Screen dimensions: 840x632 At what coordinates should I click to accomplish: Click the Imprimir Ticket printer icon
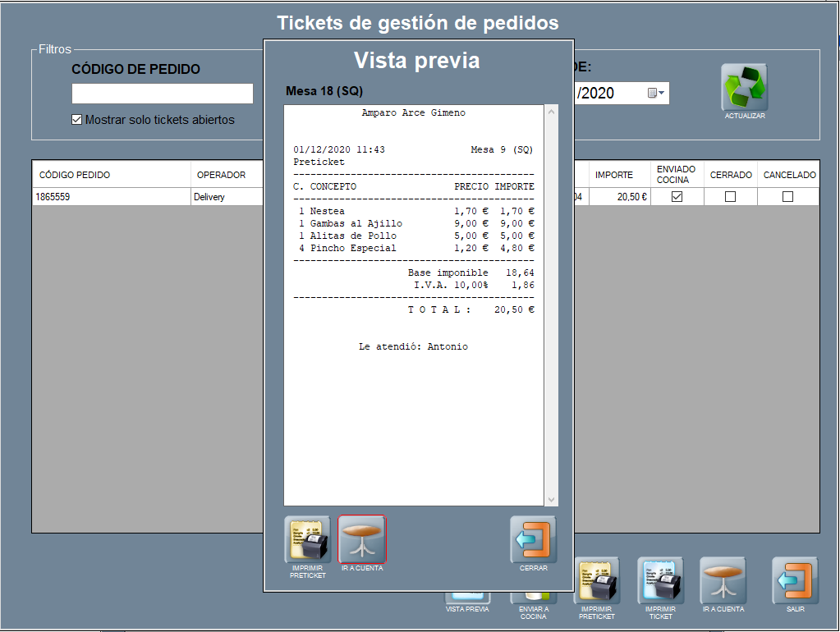point(660,580)
